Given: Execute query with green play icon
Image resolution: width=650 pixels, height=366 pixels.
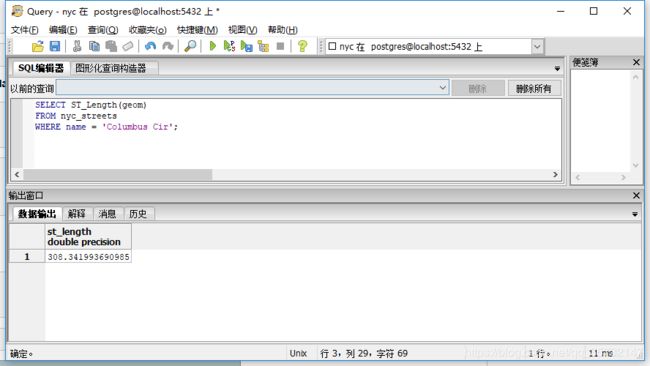Looking at the screenshot, I should point(213,46).
